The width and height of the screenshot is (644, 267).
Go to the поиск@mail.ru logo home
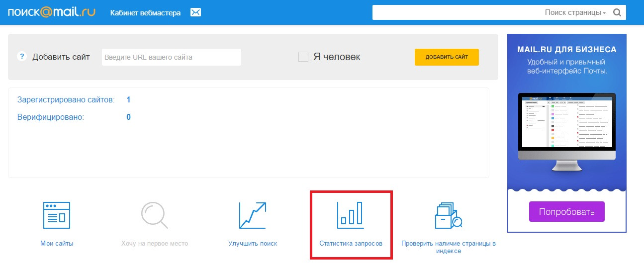click(51, 12)
